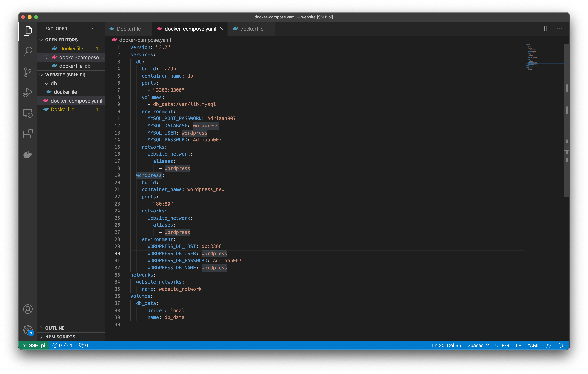
Task: Open root Dockerfile in file tree
Action: point(71,109)
